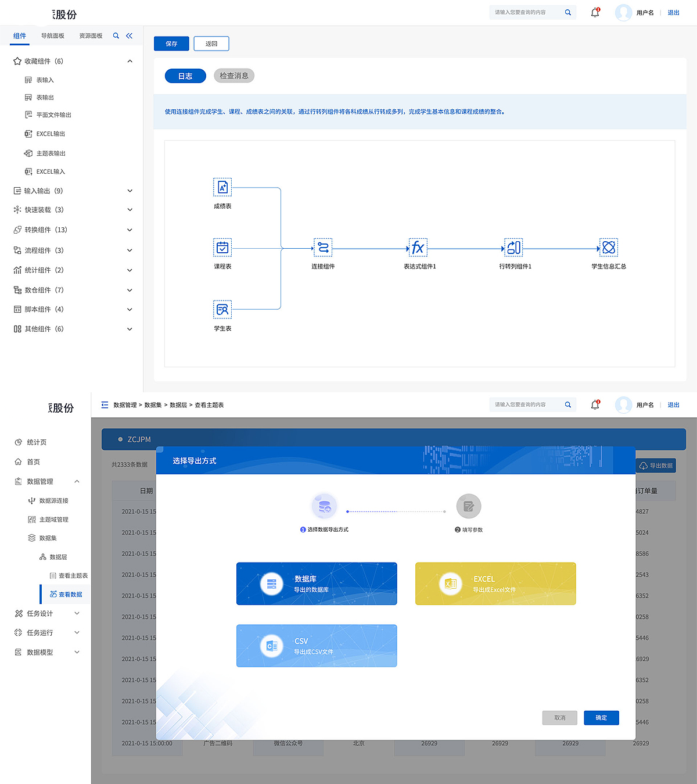This screenshot has height=784, width=697.
Task: Expand 数合组件 (7) group
Action: pos(130,290)
